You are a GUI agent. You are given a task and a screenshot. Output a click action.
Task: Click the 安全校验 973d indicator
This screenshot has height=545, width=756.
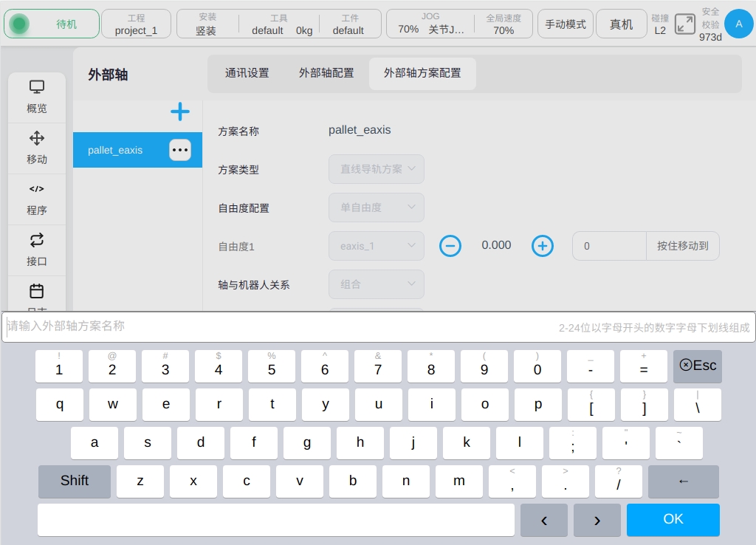[710, 24]
